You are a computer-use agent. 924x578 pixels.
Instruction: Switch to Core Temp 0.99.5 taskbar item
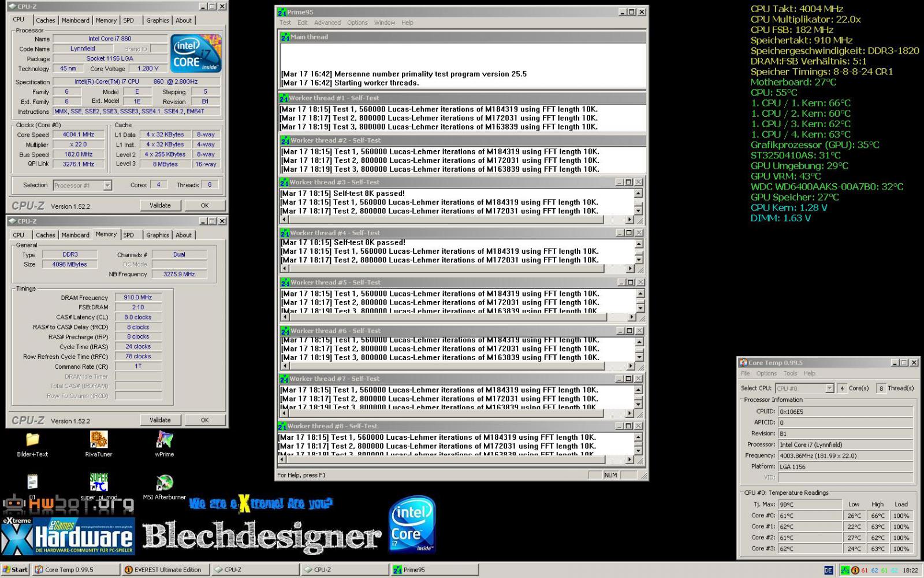click(x=77, y=570)
